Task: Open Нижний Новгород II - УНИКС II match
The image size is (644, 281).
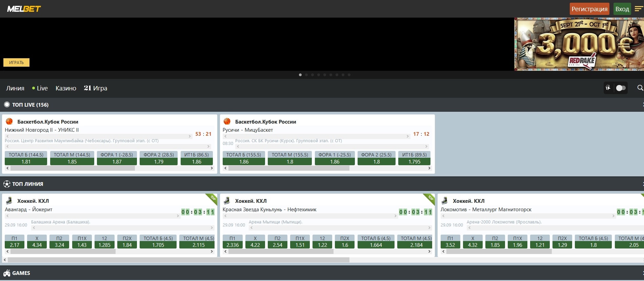Action: (42, 130)
